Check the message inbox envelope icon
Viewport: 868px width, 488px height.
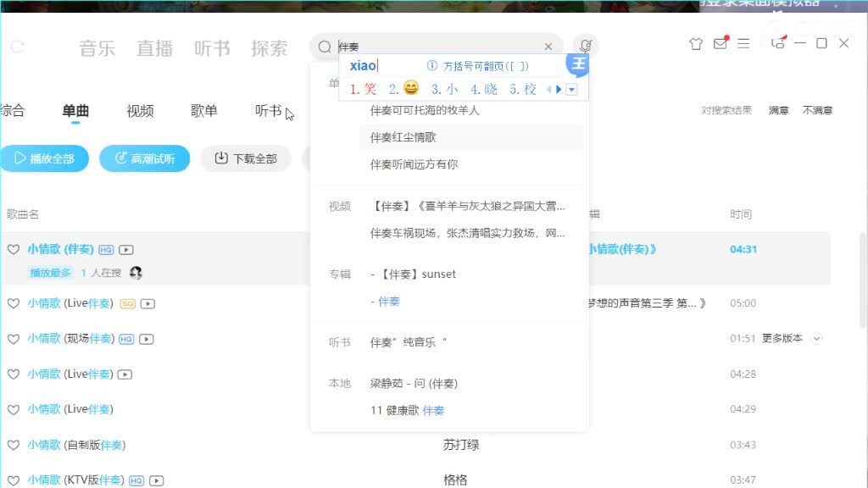click(721, 45)
